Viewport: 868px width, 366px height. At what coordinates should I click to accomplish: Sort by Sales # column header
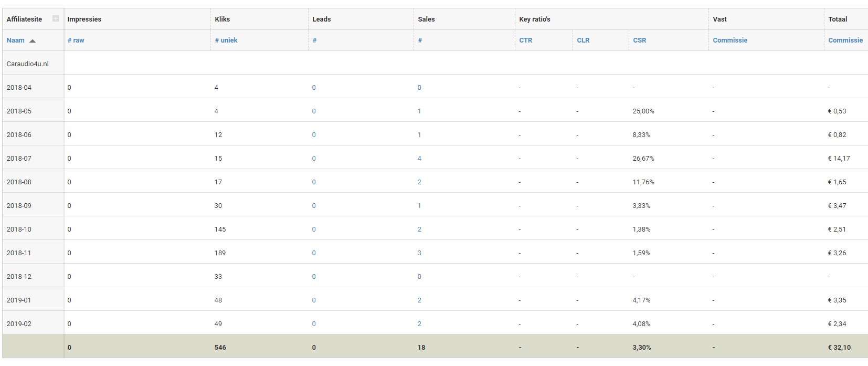click(x=420, y=40)
